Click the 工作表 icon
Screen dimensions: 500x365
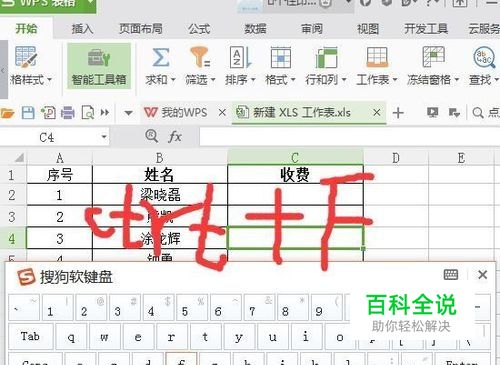point(377,57)
